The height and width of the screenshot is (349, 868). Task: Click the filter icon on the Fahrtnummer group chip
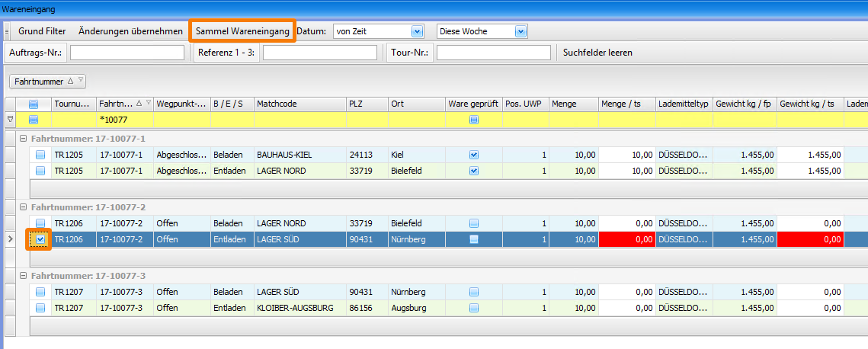point(81,81)
